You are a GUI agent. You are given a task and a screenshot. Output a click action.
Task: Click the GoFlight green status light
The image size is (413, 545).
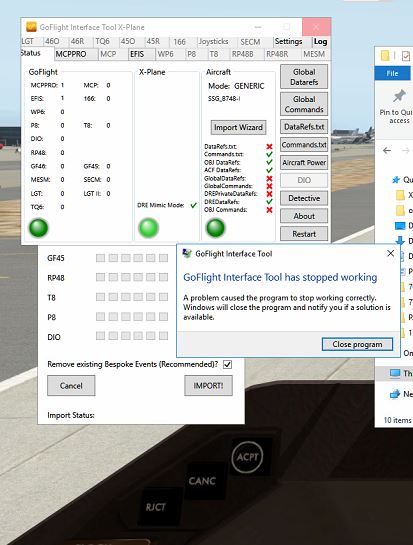pyautogui.click(x=38, y=228)
